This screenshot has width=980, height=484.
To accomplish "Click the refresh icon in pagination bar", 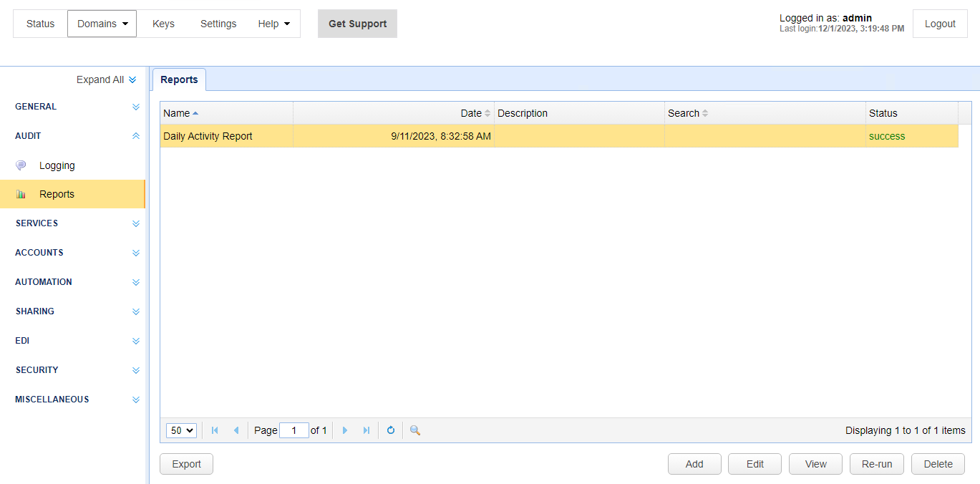I will [390, 430].
